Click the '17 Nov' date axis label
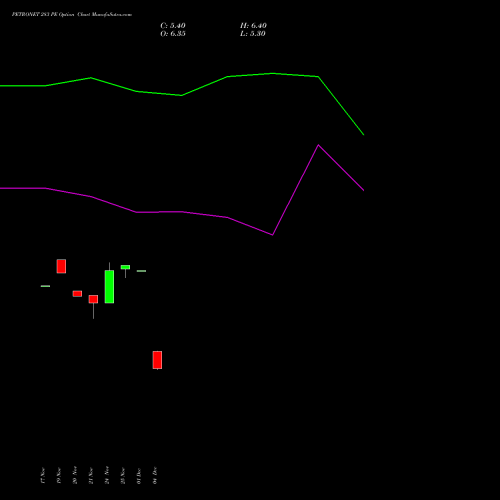Image resolution: width=500 pixels, height=500 pixels. tap(43, 475)
